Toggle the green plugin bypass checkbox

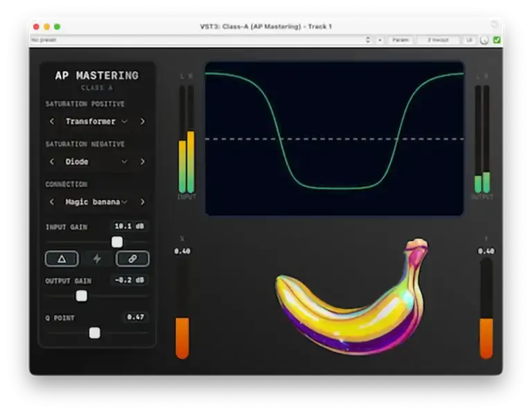click(497, 40)
